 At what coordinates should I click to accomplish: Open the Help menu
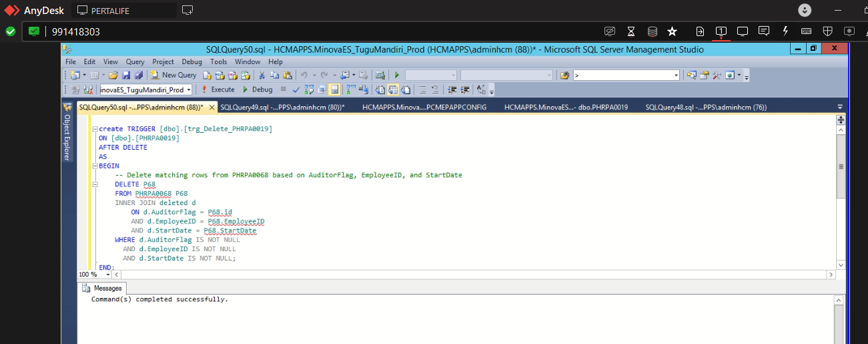[276, 61]
